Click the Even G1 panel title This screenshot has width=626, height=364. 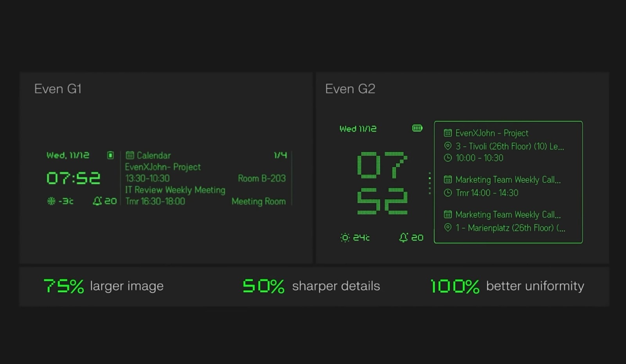58,89
